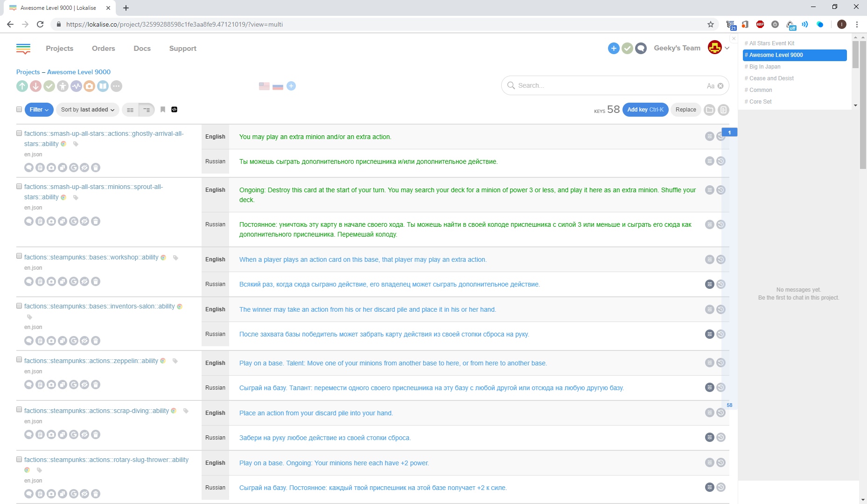This screenshot has height=504, width=867.
Task: Click comment bubble icon under scrap-diving key
Action: (29, 434)
